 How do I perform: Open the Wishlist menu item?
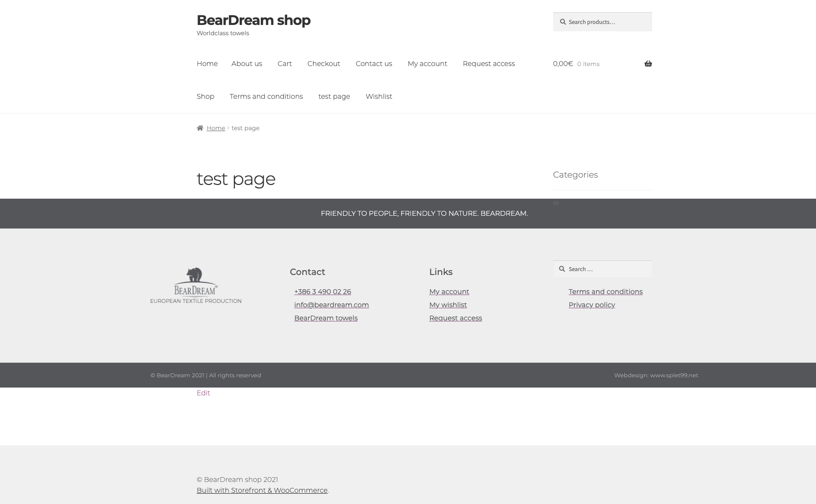pyautogui.click(x=379, y=96)
